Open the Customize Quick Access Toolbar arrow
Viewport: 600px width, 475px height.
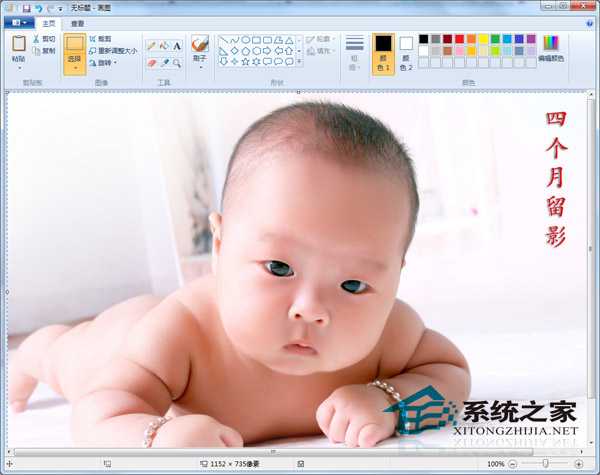click(60, 8)
